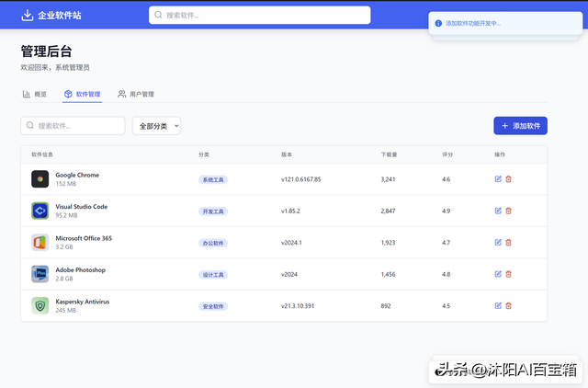This screenshot has width=588, height=388.
Task: Click the 添加软件功能开发中 notification message
Action: 473,23
